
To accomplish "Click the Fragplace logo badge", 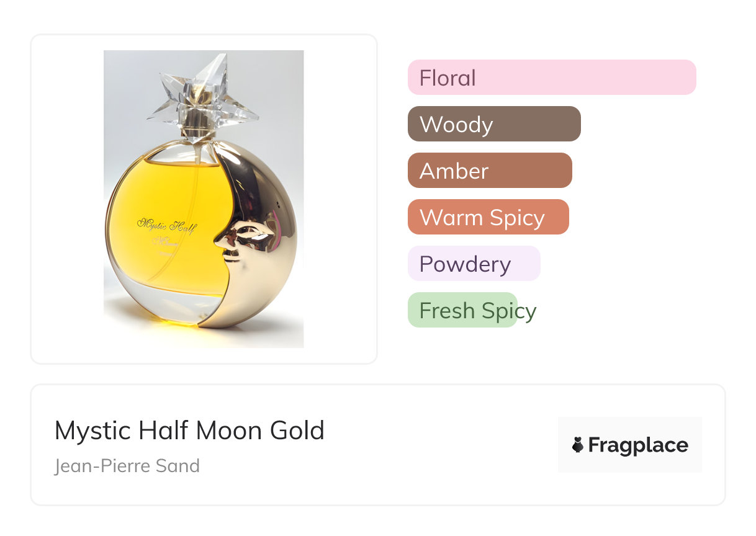I will click(x=629, y=445).
